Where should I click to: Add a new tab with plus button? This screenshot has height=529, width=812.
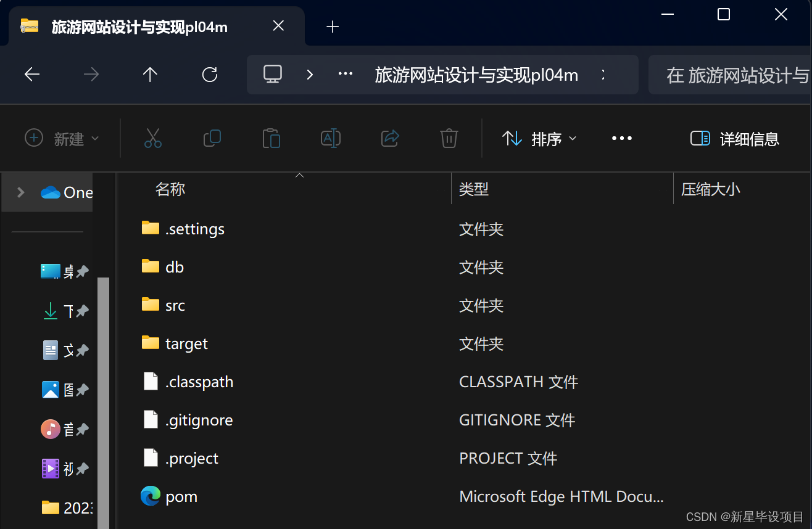333,27
